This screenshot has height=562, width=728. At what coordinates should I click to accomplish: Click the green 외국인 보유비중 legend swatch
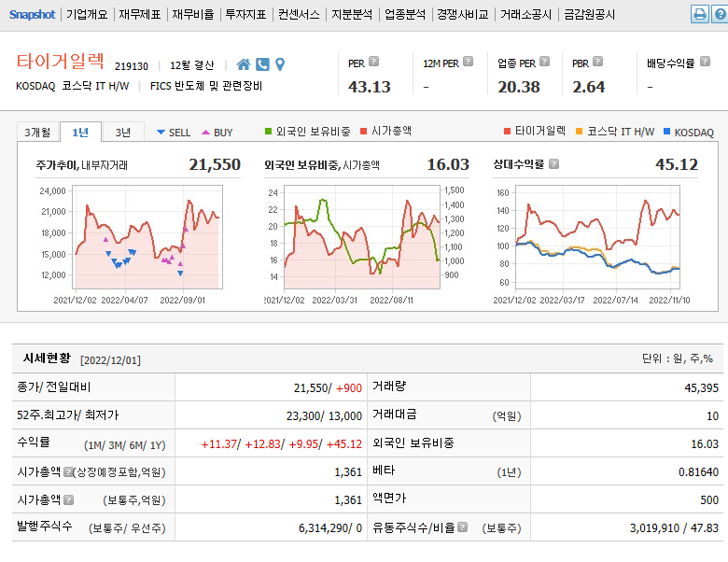coord(268,131)
